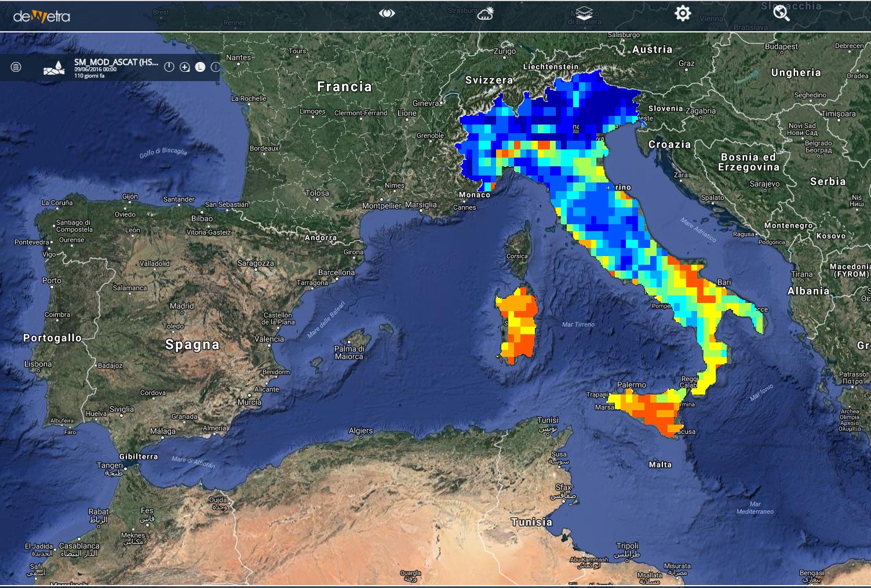
Task: Click the soil moisture layer icon
Action: [x=54, y=68]
